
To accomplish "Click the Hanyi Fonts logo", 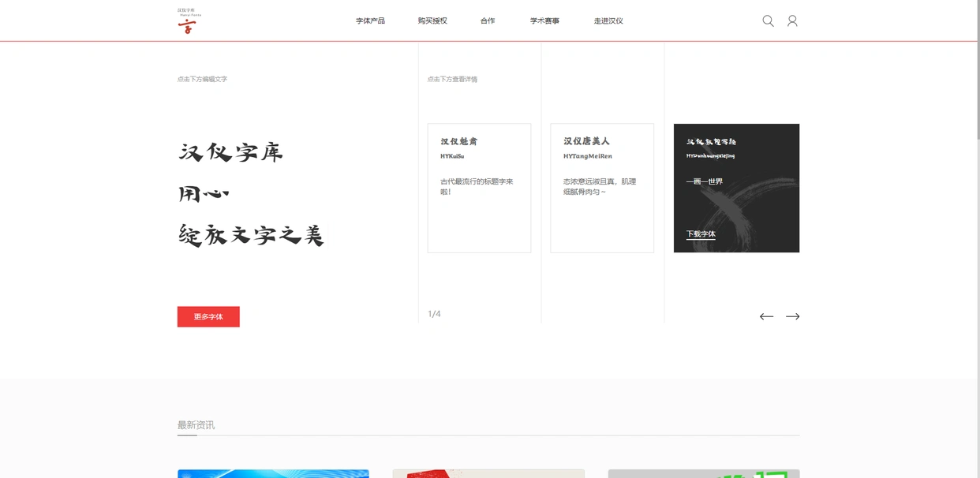I will pyautogui.click(x=189, y=19).
